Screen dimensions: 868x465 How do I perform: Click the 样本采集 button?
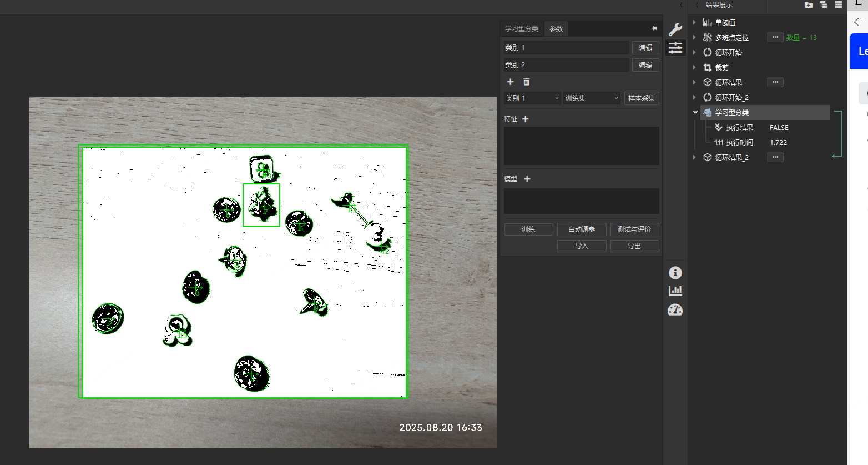click(641, 98)
